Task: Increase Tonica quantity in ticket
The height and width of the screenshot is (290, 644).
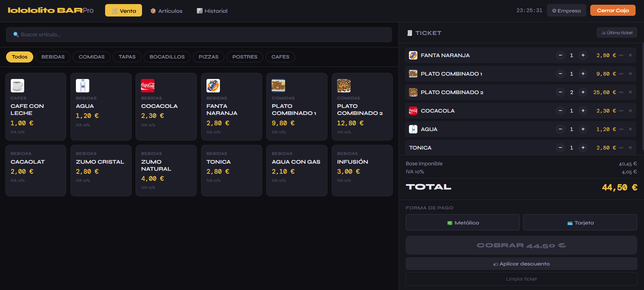Action: click(583, 148)
